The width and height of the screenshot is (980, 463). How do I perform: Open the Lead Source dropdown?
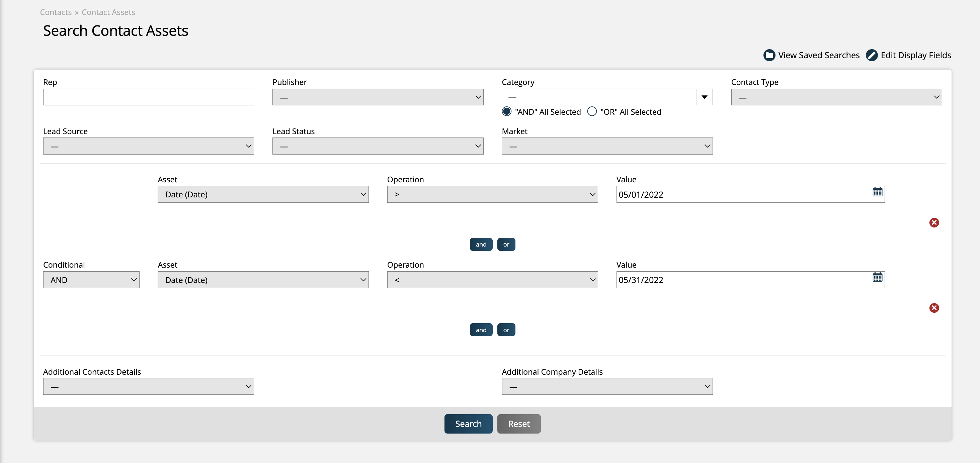[148, 146]
